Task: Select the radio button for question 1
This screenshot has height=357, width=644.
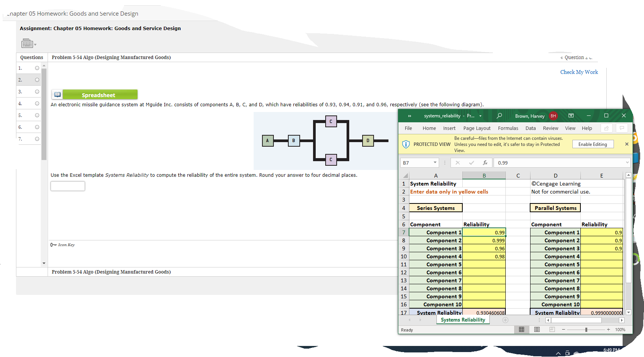Action: click(x=37, y=68)
